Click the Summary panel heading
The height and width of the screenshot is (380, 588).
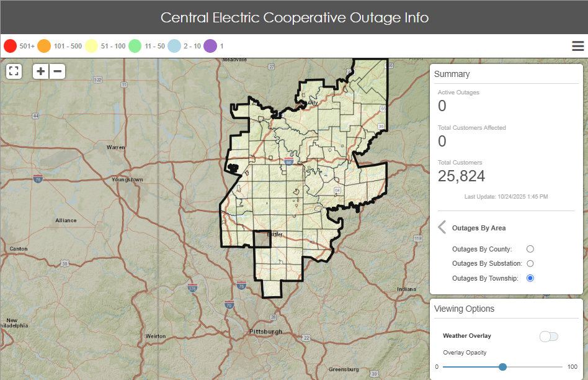tap(452, 74)
